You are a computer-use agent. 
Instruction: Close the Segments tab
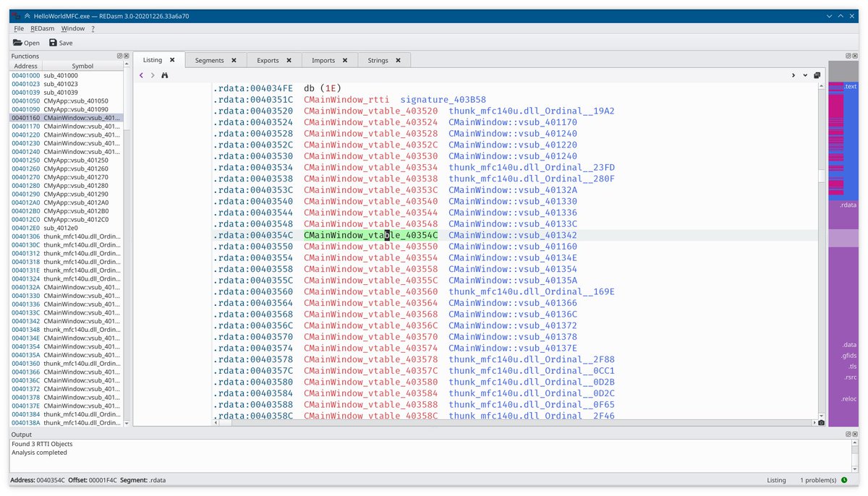tap(234, 61)
